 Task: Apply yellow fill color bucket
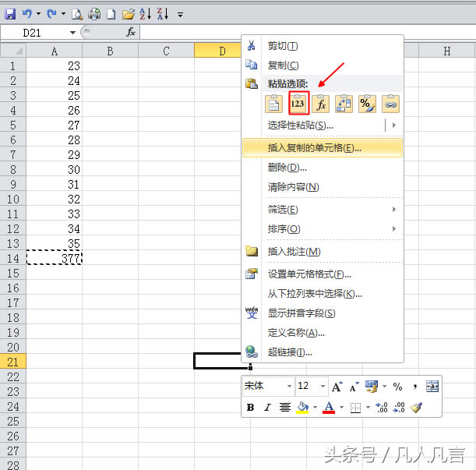point(302,408)
